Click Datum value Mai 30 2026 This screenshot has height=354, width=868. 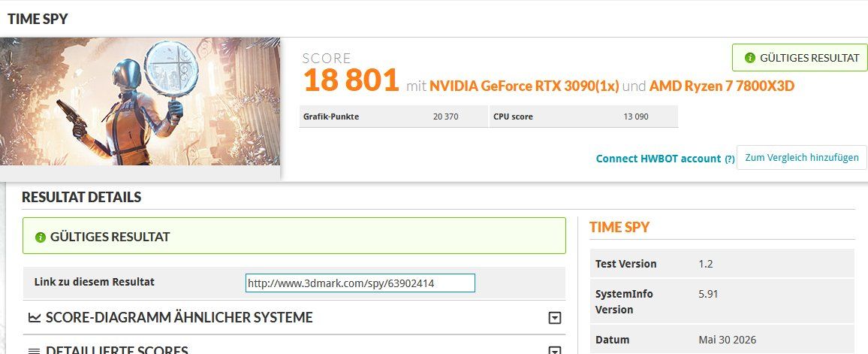[728, 340]
